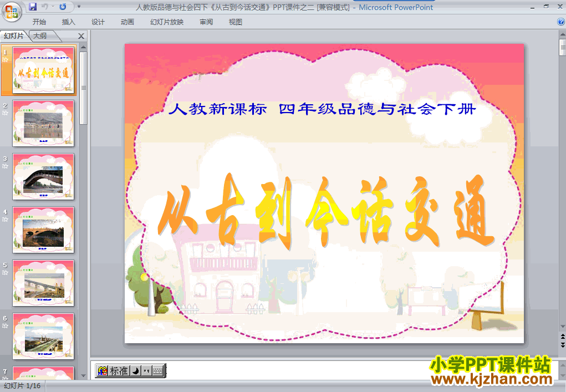Open the 审阅 ribbon tab
This screenshot has width=566, height=392.
(x=206, y=22)
